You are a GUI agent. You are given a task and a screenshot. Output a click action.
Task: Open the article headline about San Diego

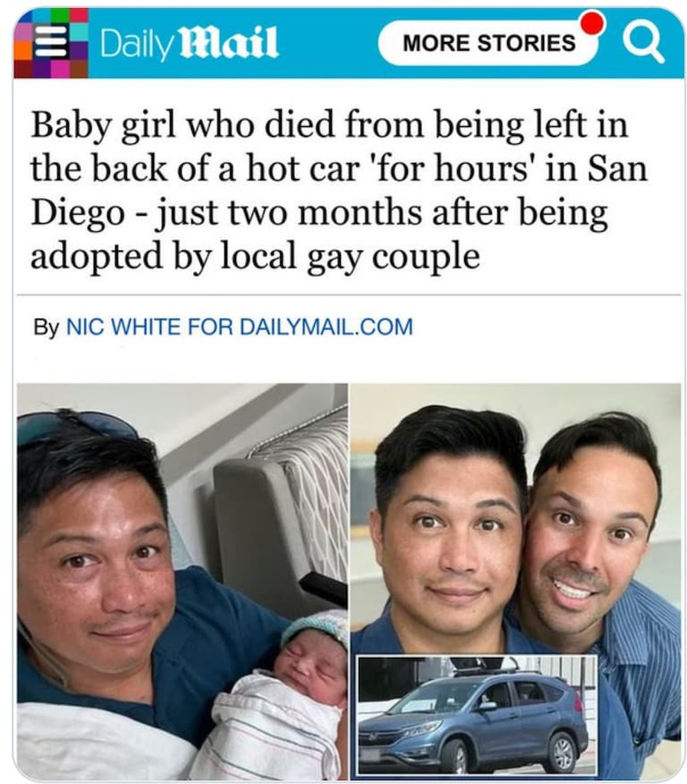click(x=339, y=190)
